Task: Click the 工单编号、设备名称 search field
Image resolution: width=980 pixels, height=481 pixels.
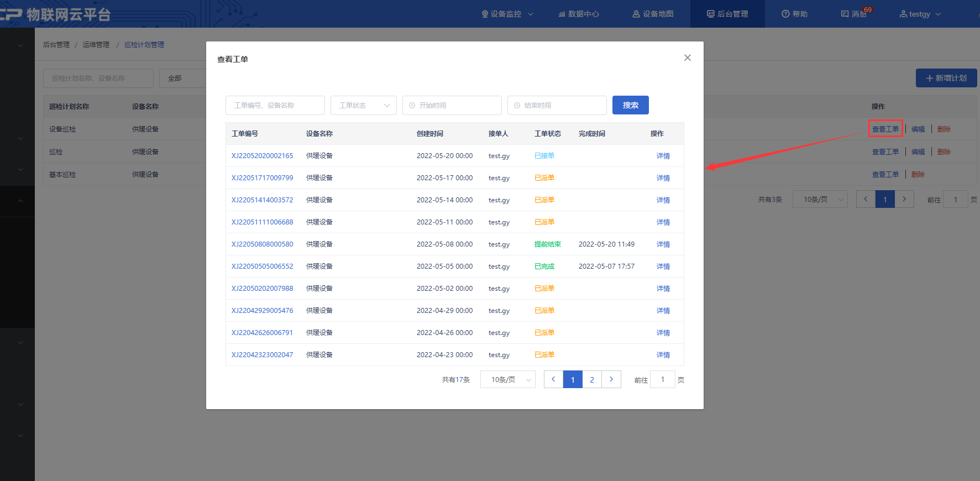Action: pos(275,105)
